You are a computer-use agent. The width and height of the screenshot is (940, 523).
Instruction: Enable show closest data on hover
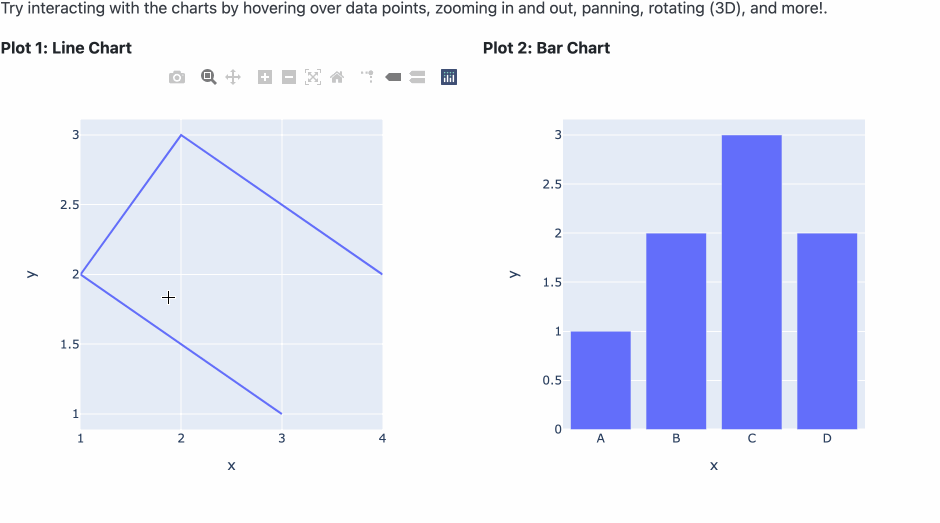click(x=393, y=77)
